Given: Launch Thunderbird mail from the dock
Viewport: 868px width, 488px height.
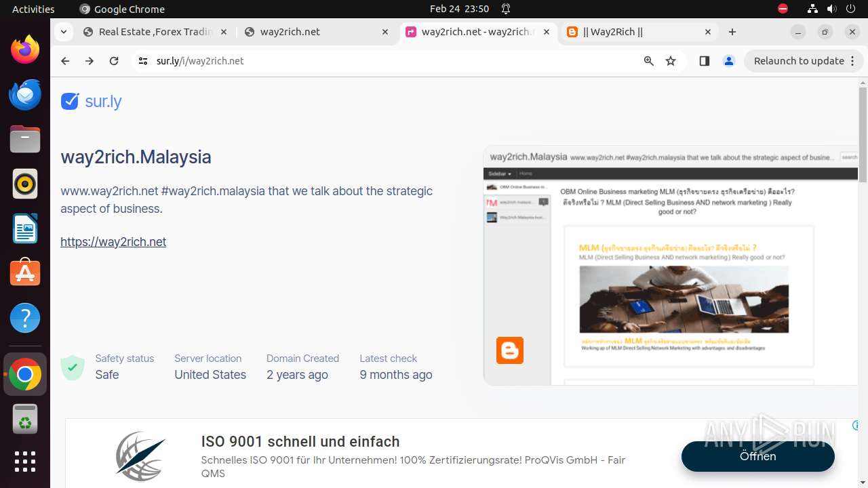Looking at the screenshot, I should 25,95.
